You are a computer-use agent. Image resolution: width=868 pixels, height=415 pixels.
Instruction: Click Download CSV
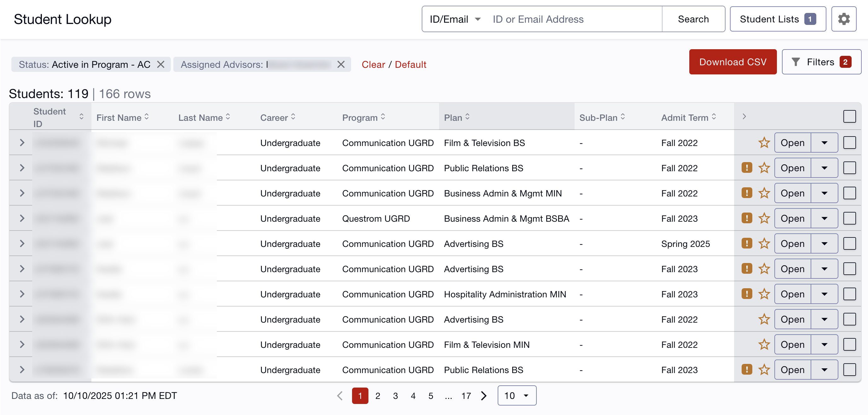tap(732, 62)
